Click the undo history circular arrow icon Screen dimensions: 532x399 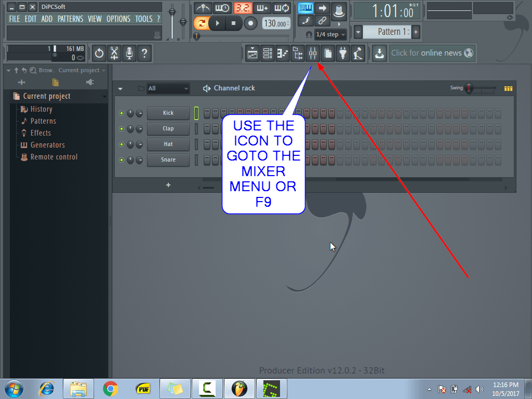point(99,54)
